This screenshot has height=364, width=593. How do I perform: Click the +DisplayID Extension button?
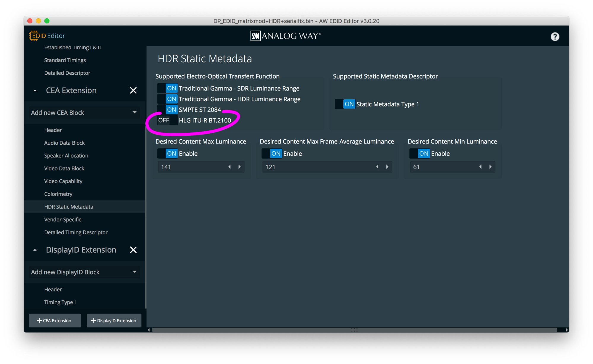pos(114,320)
